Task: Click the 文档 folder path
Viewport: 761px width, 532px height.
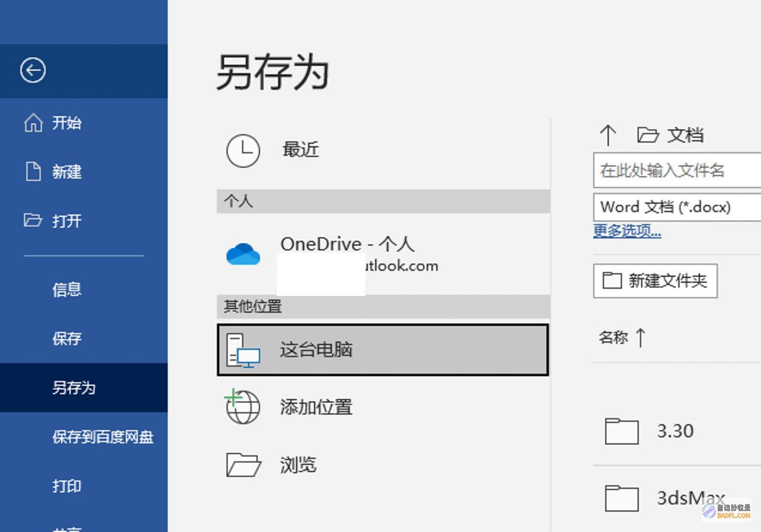Action: point(685,135)
